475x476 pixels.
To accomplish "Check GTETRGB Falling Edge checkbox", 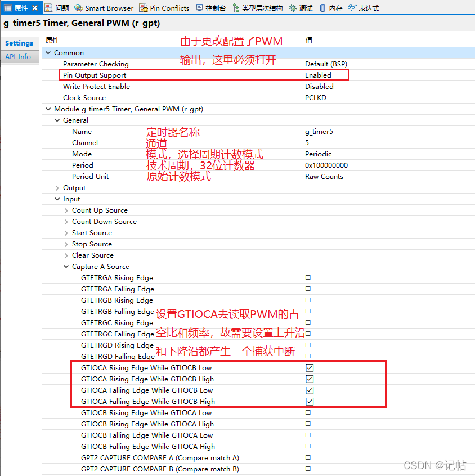I will (x=308, y=311).
